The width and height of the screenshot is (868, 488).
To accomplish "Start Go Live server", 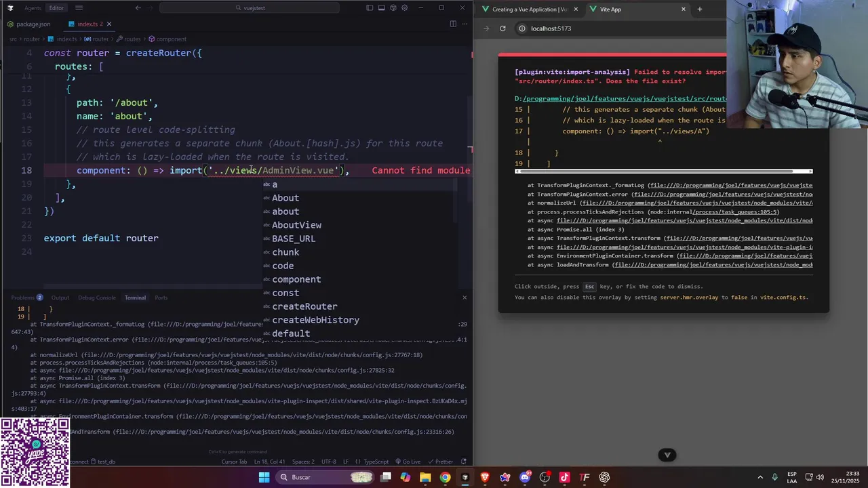I will [408, 462].
